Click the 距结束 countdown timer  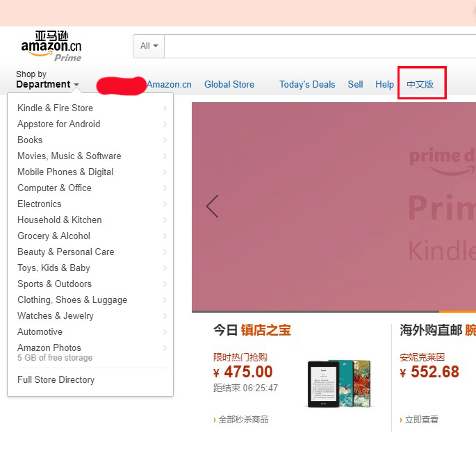(x=245, y=388)
